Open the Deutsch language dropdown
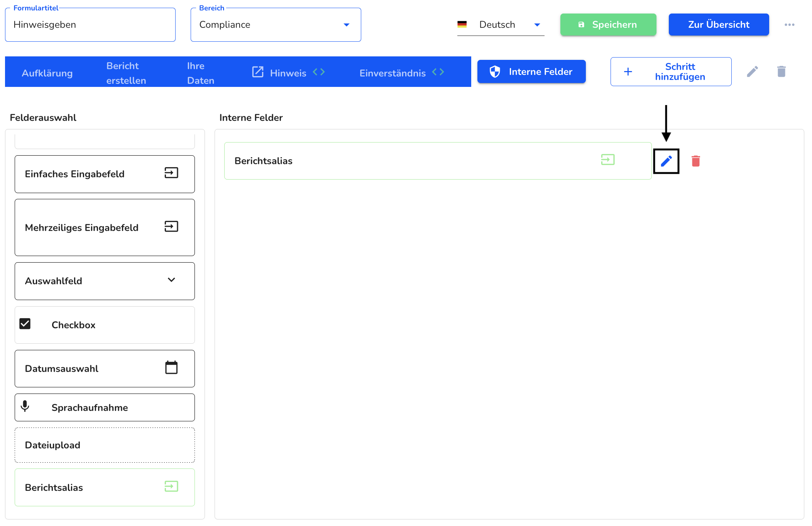 (x=501, y=25)
